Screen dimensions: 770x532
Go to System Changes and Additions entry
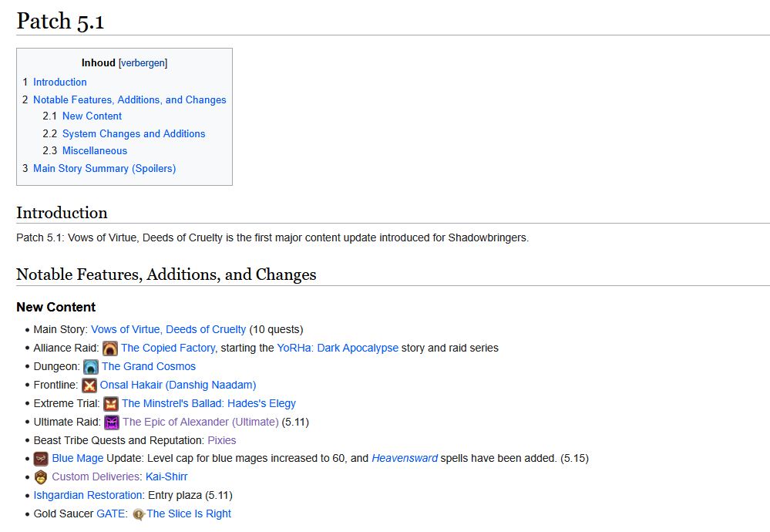133,133
